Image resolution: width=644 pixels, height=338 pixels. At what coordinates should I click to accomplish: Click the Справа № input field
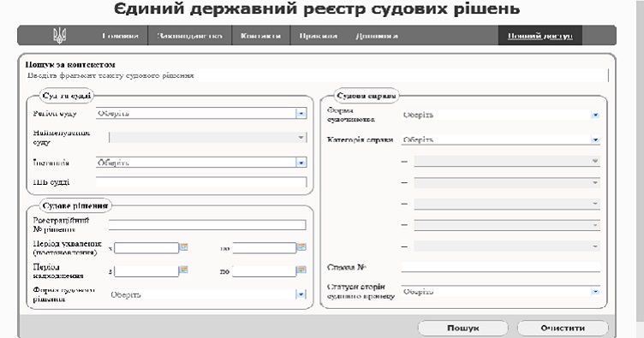501,268
